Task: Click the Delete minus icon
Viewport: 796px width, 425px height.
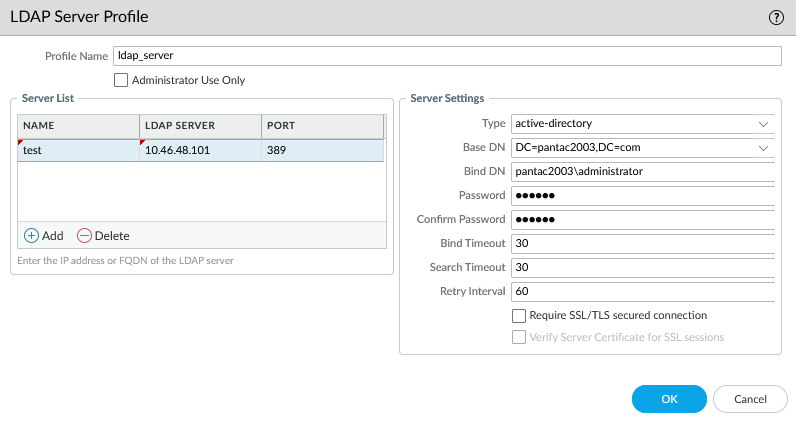Action: click(x=85, y=235)
